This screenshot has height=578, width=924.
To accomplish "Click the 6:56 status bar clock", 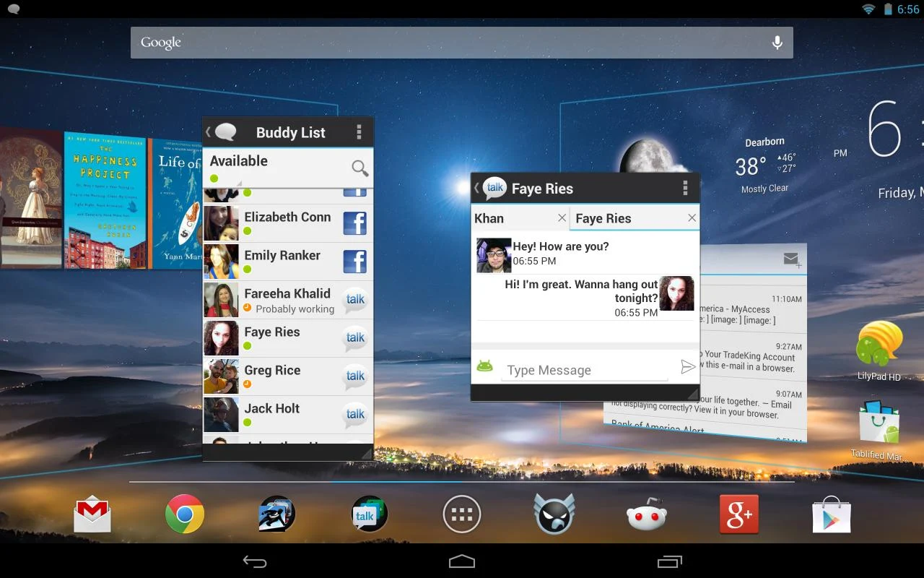I will coord(908,9).
